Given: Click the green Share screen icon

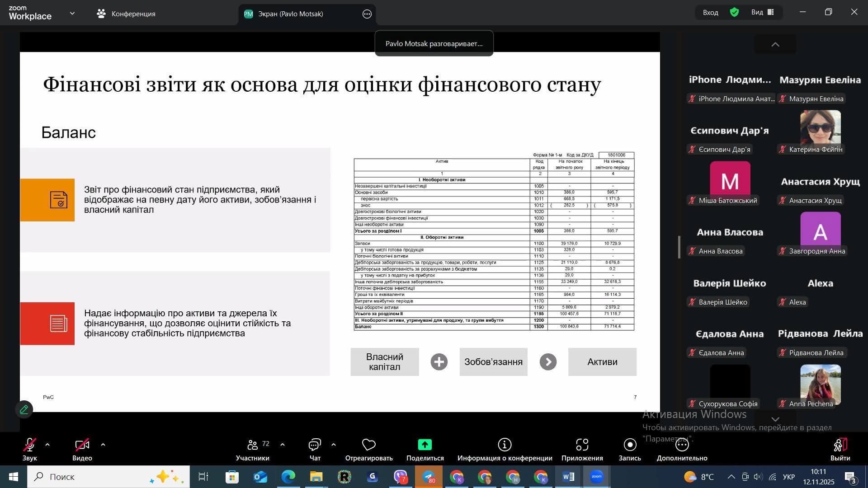Looking at the screenshot, I should tap(425, 445).
